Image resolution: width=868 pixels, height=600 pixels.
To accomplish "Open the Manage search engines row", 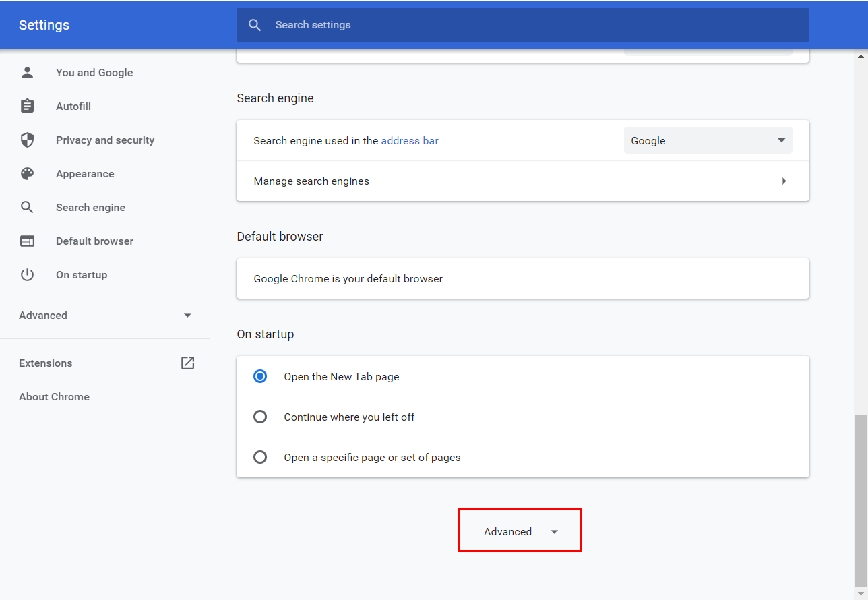I will [523, 181].
